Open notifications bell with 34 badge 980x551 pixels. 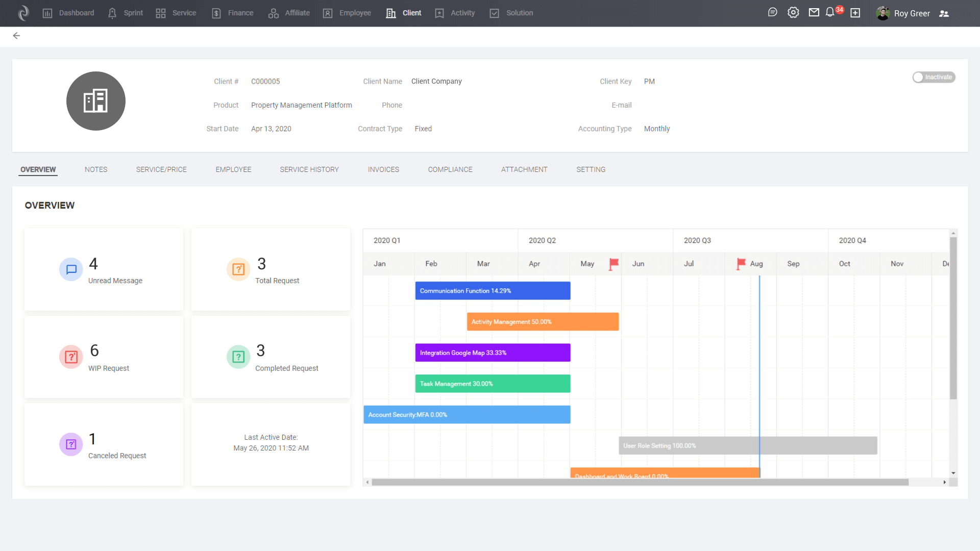(830, 12)
